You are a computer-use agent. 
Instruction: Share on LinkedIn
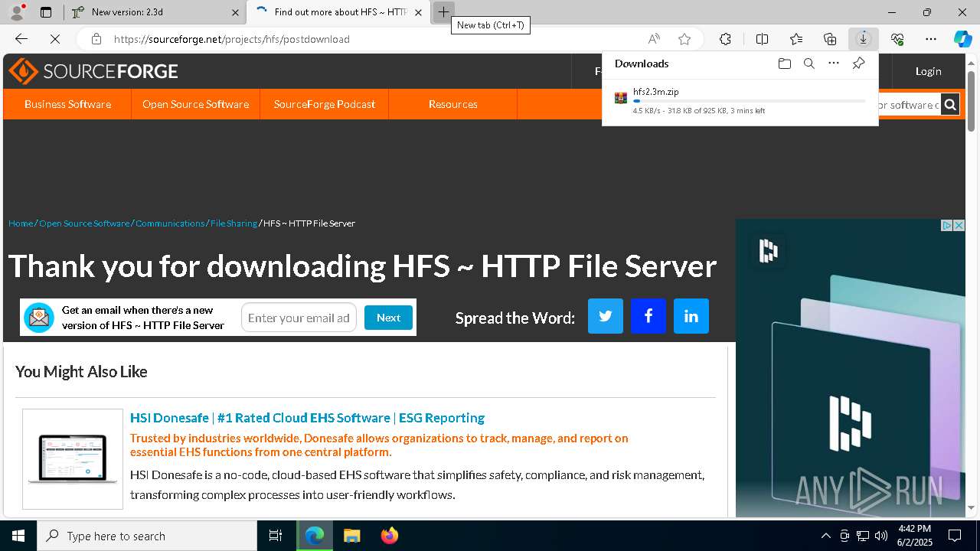(691, 316)
